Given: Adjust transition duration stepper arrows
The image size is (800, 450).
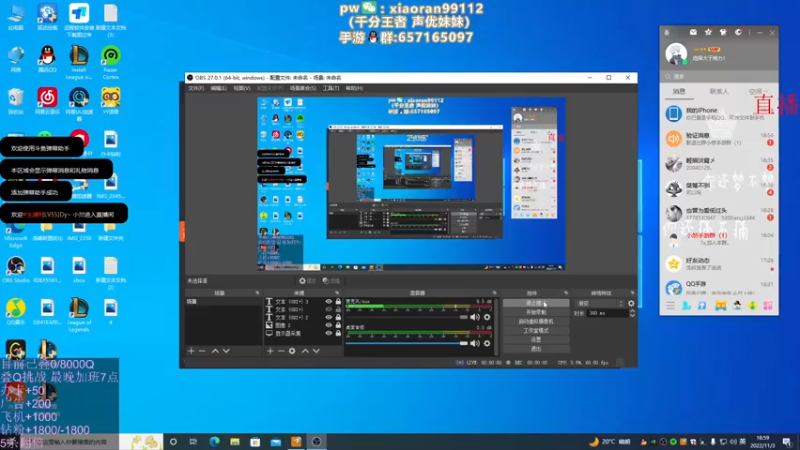Looking at the screenshot, I should pyautogui.click(x=632, y=313).
